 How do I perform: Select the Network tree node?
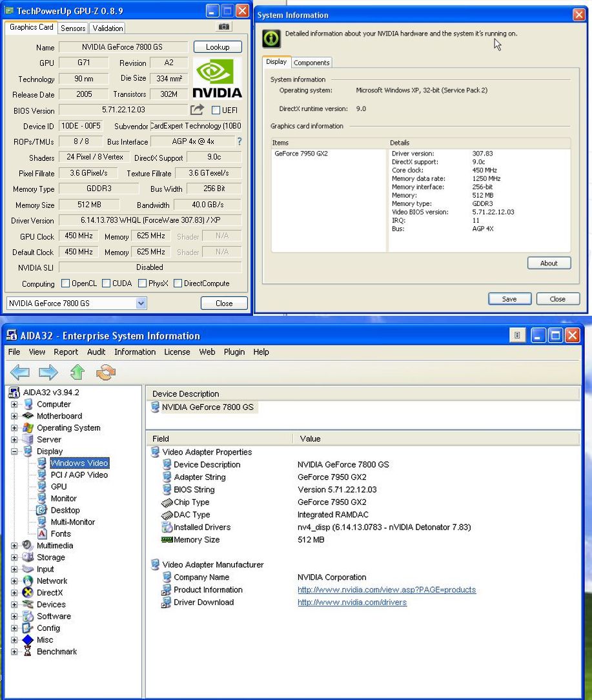click(52, 581)
